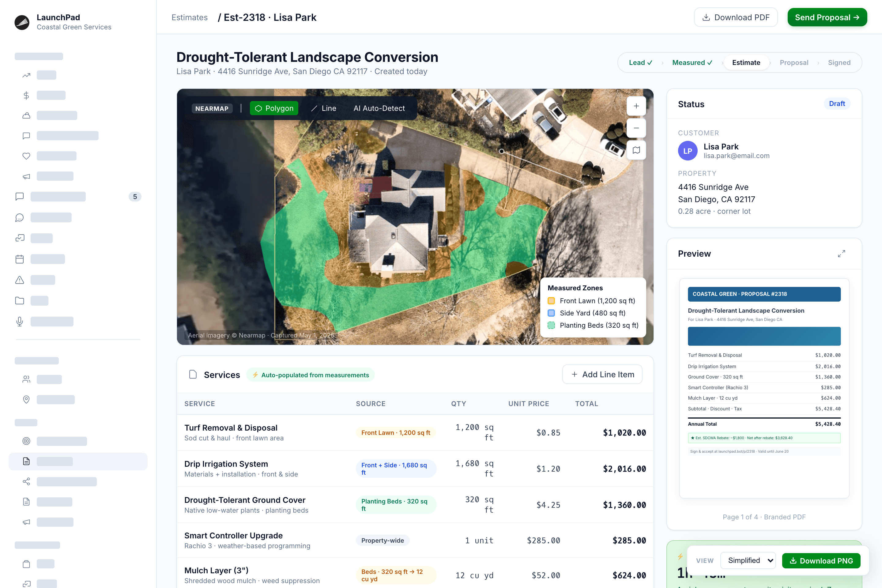Select the Drip Irrigation System row
Screen dimensions: 882x588
(415, 469)
